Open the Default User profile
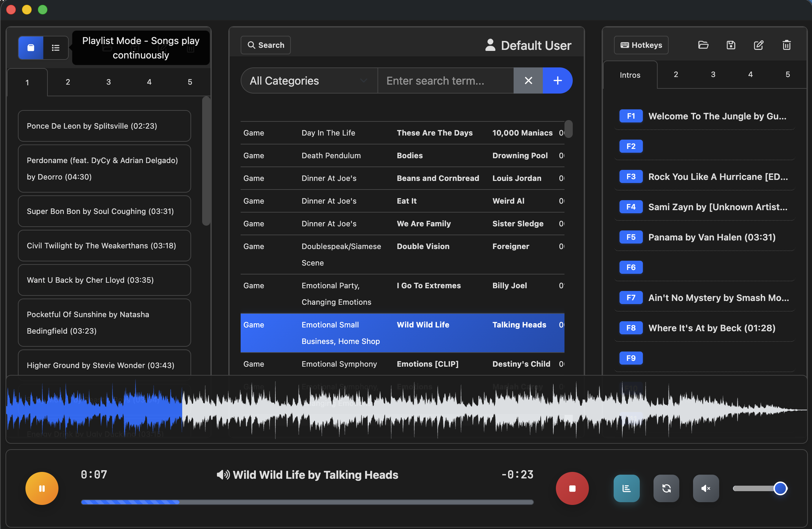The image size is (812, 529). [529, 45]
